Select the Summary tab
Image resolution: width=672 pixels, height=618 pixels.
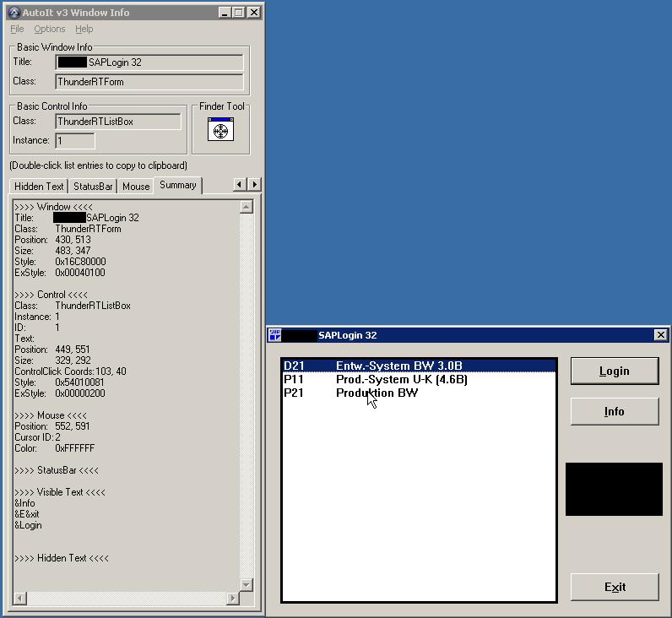pos(177,185)
